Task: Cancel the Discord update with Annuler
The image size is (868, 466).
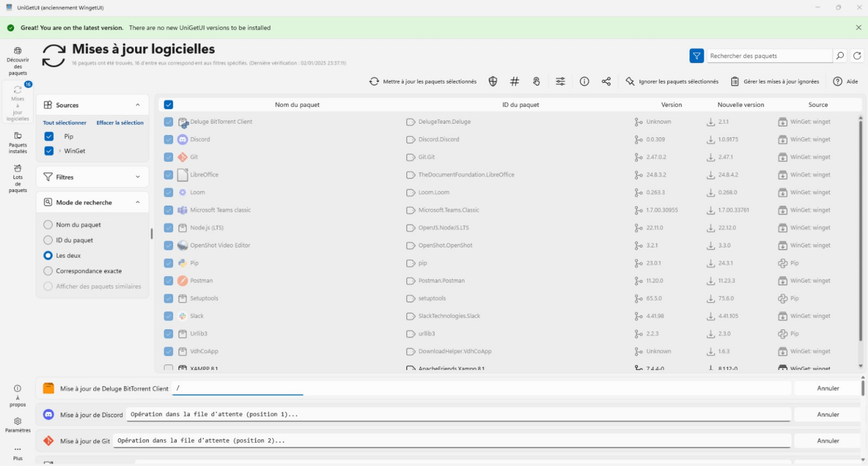Action: point(827,415)
